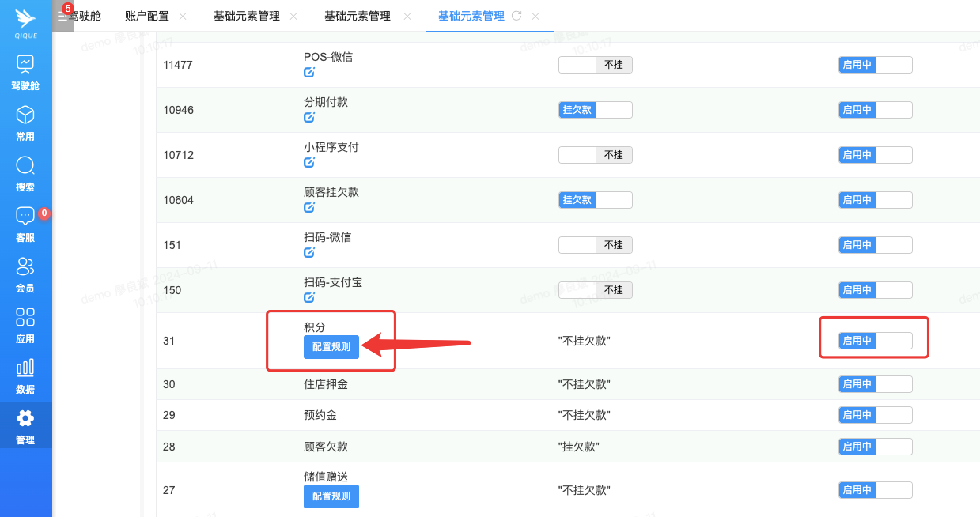
Task: Open the 驾驶舱 dashboard sidebar icon
Action: 25,65
